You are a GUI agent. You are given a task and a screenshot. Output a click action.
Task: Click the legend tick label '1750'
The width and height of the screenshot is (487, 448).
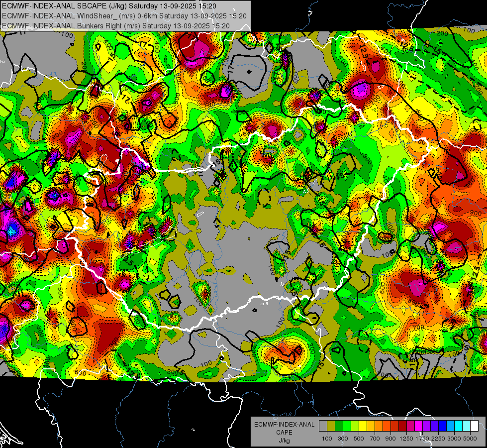pos(423,439)
